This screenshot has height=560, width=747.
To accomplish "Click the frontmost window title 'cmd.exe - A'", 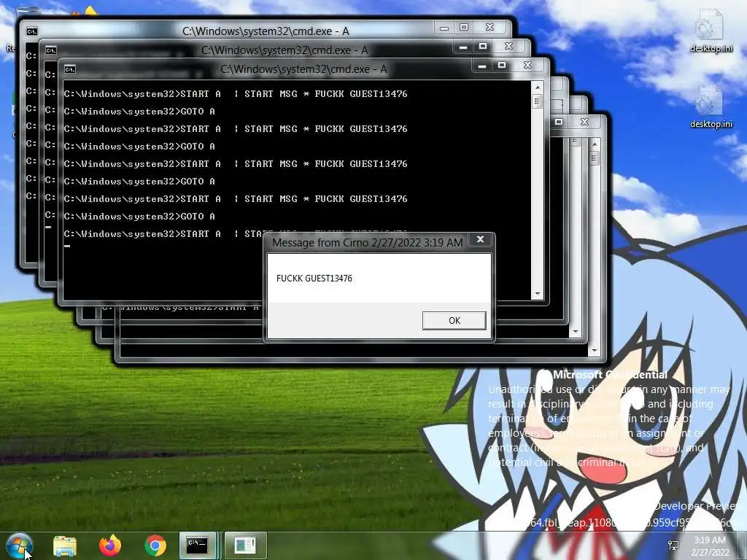I will (303, 69).
